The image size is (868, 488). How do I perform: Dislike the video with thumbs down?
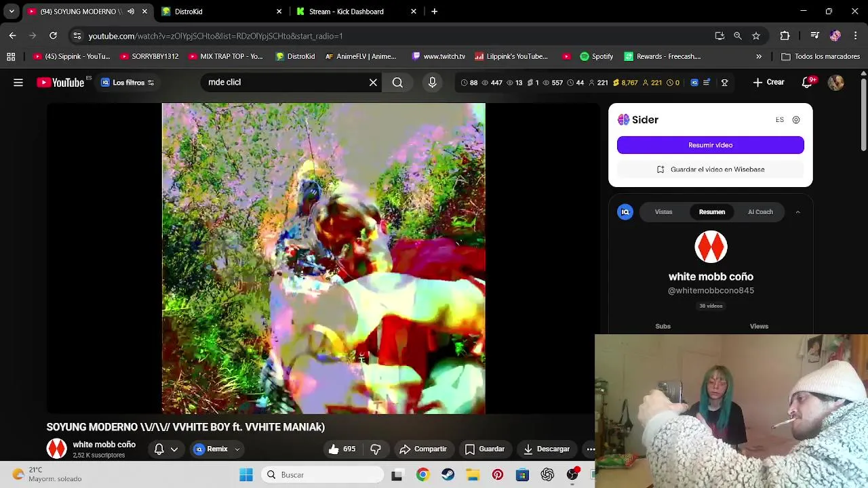pyautogui.click(x=375, y=449)
